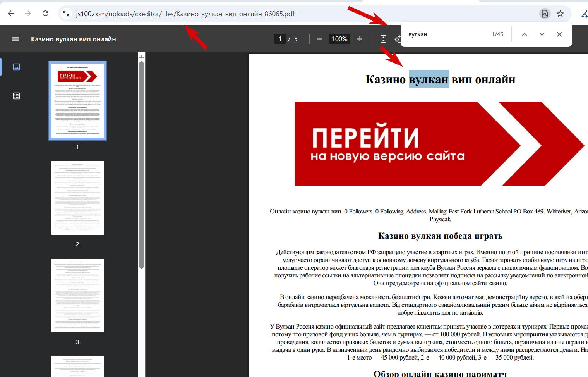
Task: Click toolbar title Казино вулкан вип онлайн
Action: click(x=74, y=39)
